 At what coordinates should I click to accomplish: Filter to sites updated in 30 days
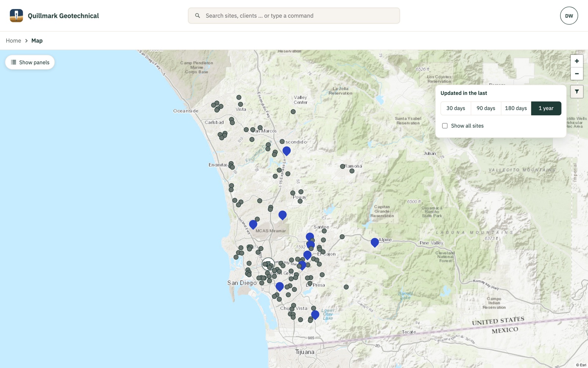coord(456,108)
